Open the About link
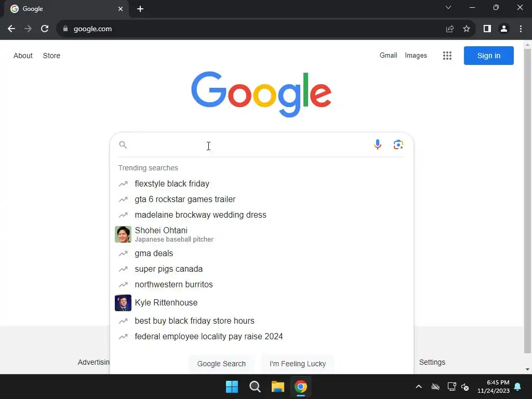The image size is (532, 399). coord(23,56)
